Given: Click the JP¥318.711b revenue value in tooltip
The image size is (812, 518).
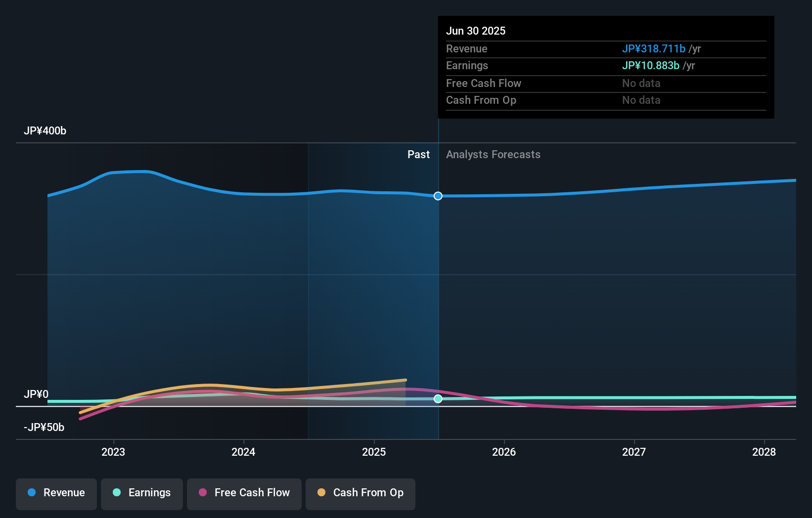Looking at the screenshot, I should click(654, 48).
